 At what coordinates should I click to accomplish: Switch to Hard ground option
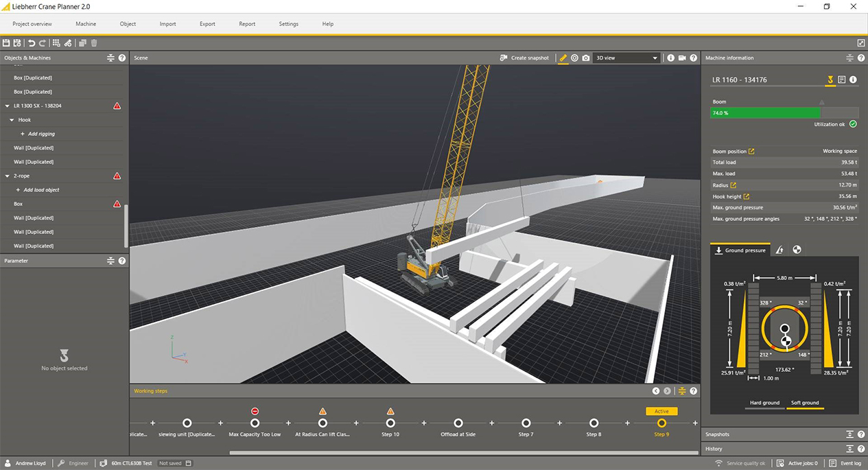click(x=764, y=403)
